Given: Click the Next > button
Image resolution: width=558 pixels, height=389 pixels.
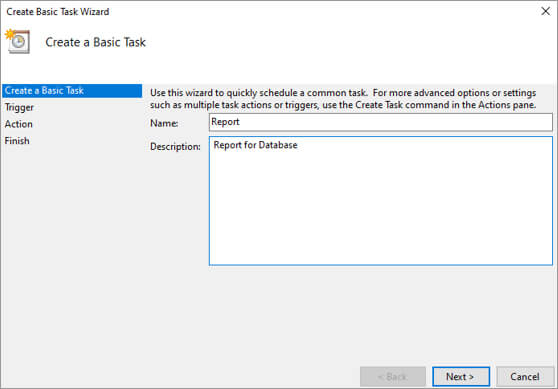Looking at the screenshot, I should tap(461, 377).
